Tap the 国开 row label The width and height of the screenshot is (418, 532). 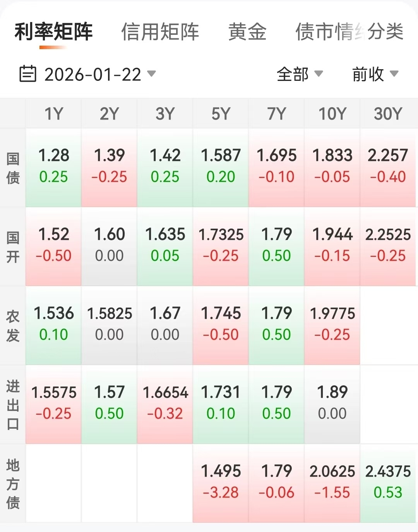click(13, 247)
